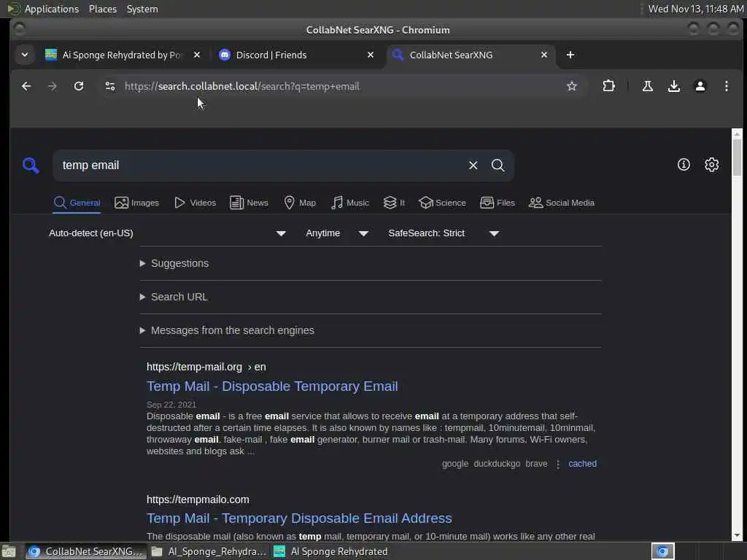
Task: Close the Ai Sponge Rehydrated tab
Action: 197,55
